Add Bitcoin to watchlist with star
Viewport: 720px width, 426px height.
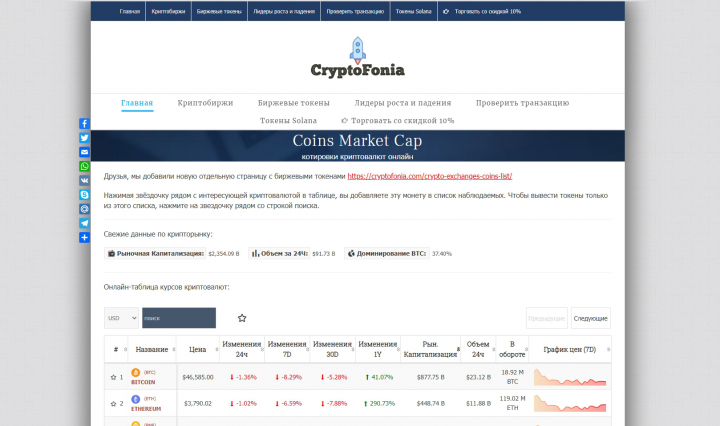coord(113,377)
